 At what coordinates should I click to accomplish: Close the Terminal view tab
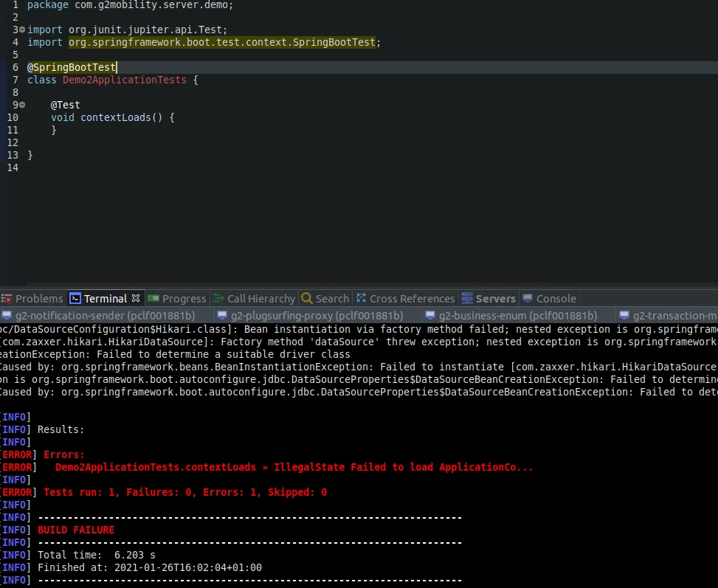[136, 298]
